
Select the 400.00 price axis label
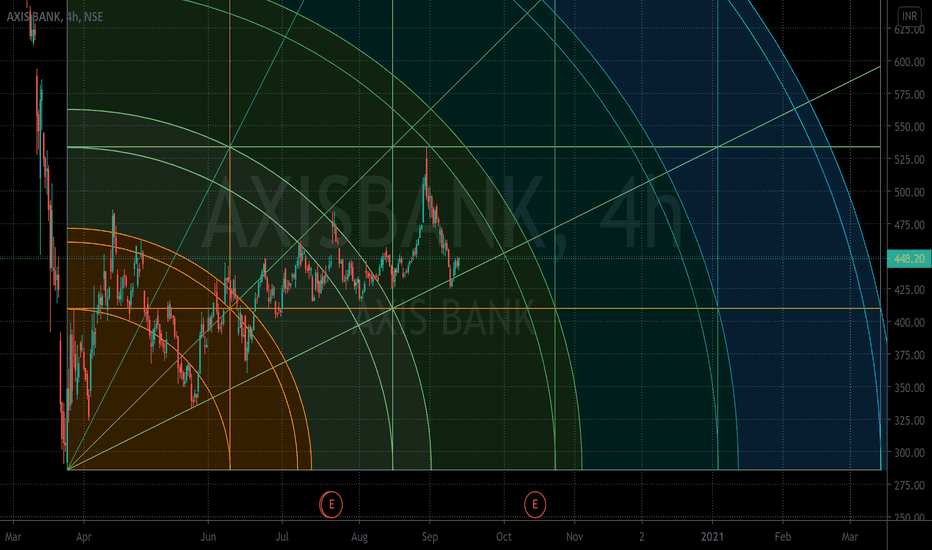click(909, 322)
